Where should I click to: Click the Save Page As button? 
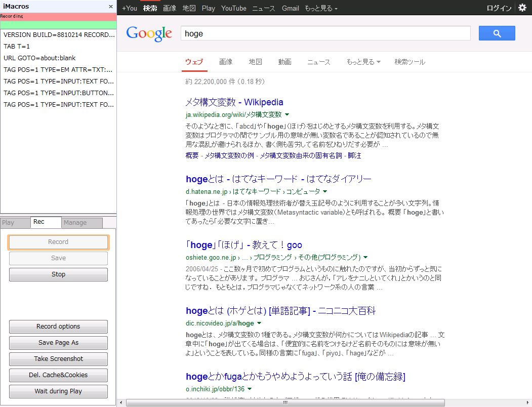coord(58,343)
